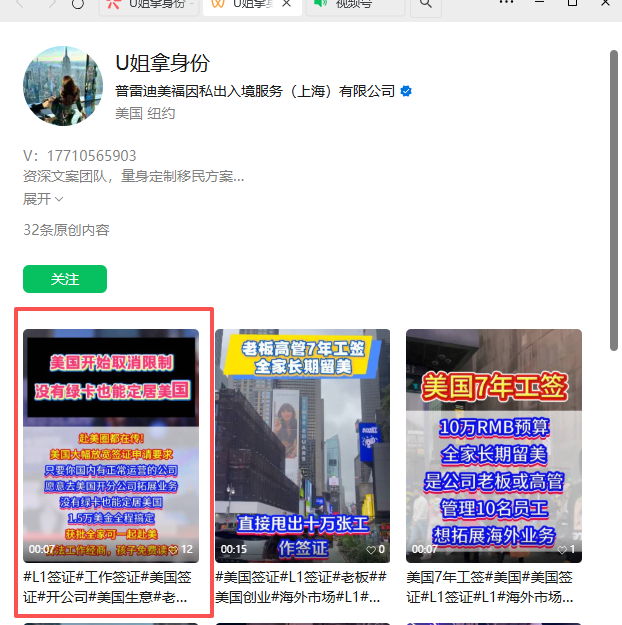
Task: Click caption 美国7年工签#美国#美国签证
Action: pyautogui.click(x=490, y=587)
